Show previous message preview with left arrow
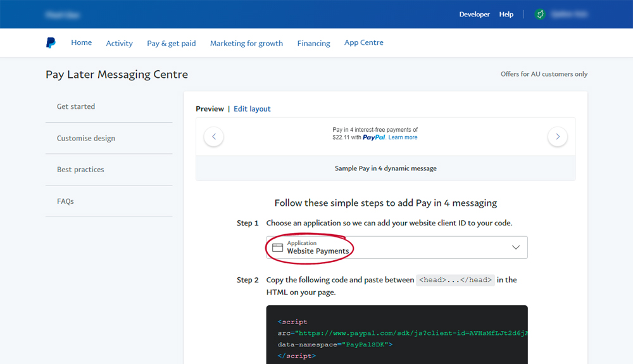The image size is (633, 364). point(214,137)
